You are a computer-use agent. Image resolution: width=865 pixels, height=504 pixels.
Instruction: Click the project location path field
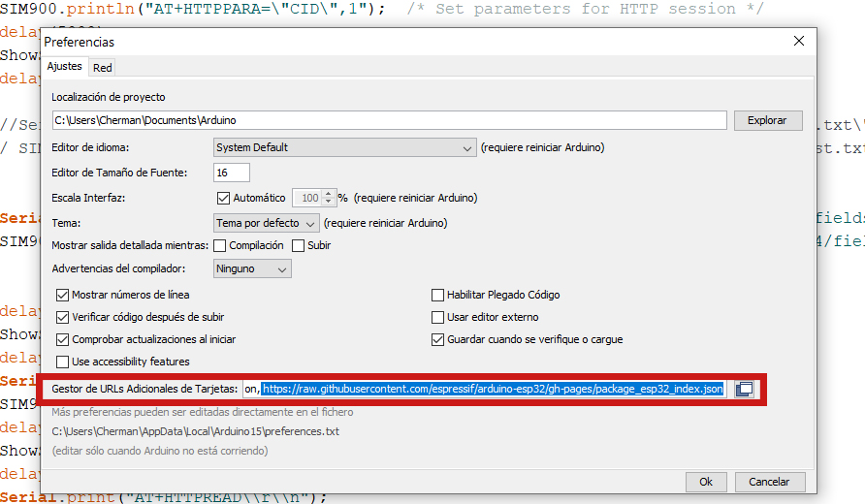[388, 120]
